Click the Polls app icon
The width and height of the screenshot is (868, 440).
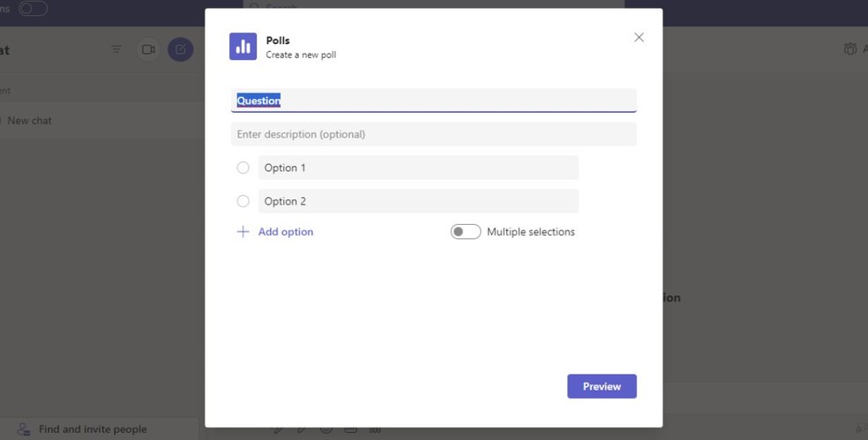[x=243, y=47]
